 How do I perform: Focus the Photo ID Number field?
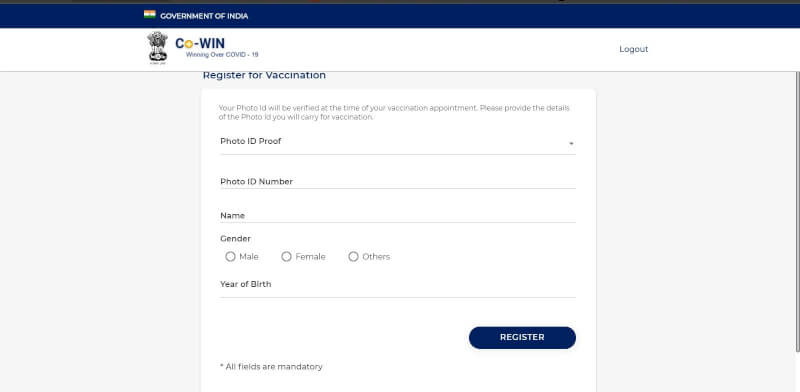tap(398, 182)
